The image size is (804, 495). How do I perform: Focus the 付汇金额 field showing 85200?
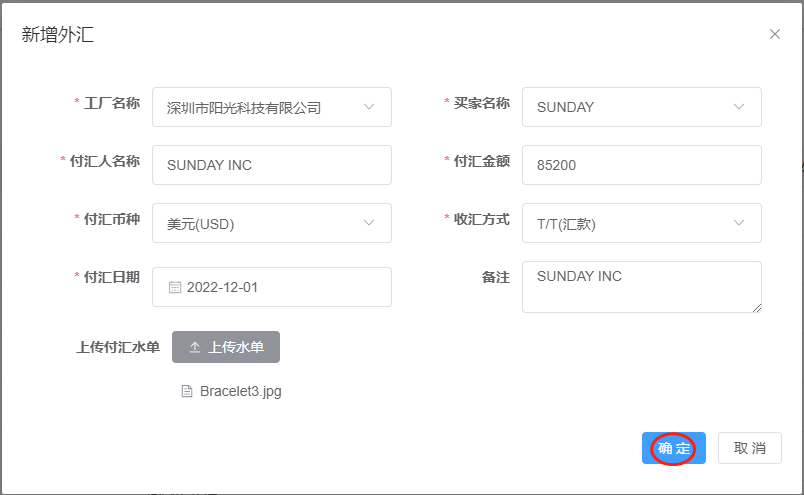click(x=642, y=165)
